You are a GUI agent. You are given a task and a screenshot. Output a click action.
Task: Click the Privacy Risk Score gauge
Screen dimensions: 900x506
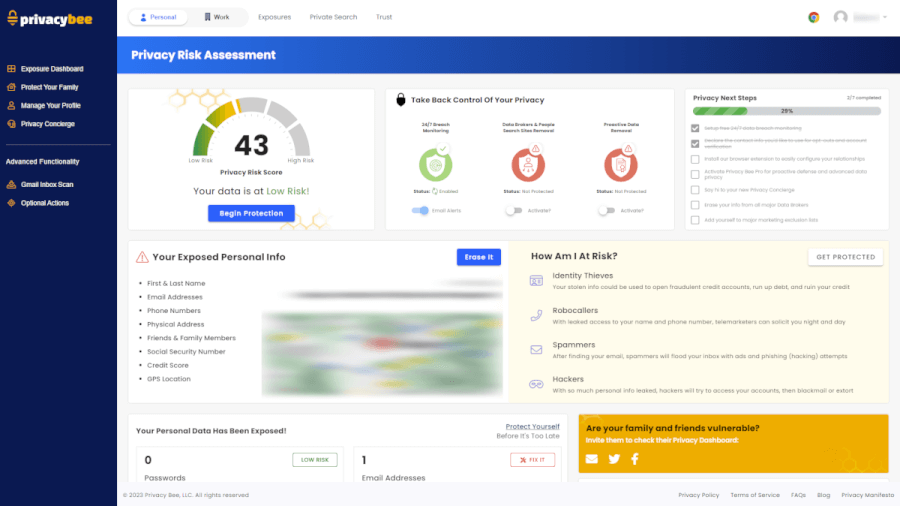251,127
